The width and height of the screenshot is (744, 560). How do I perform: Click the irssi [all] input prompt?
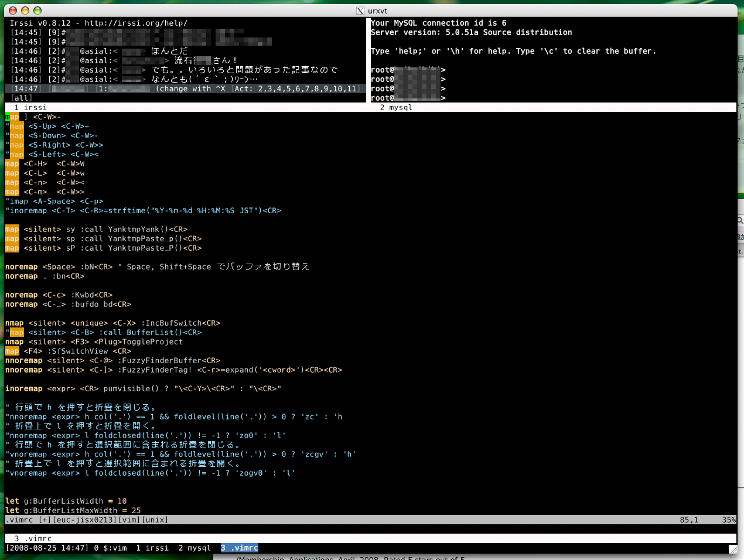click(x=22, y=98)
